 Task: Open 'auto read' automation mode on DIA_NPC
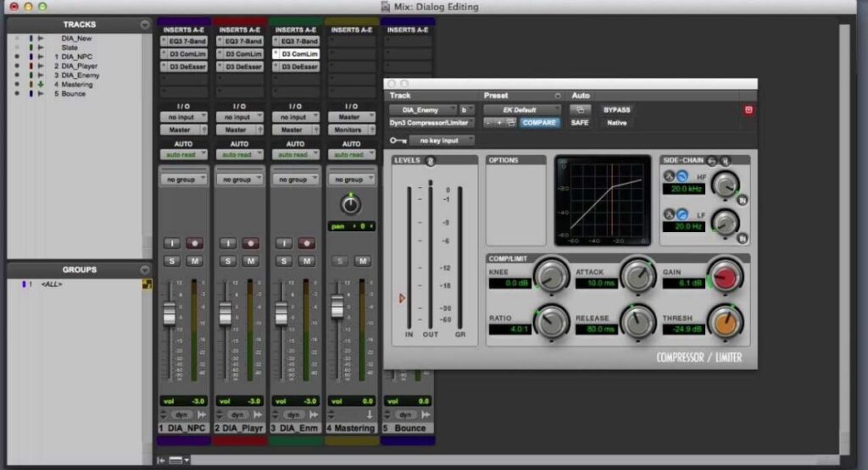pos(181,155)
